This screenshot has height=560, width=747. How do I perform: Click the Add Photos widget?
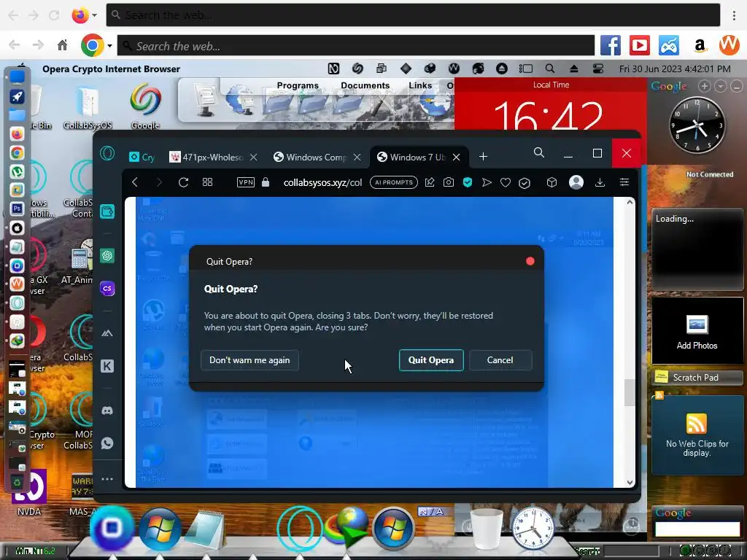(697, 332)
